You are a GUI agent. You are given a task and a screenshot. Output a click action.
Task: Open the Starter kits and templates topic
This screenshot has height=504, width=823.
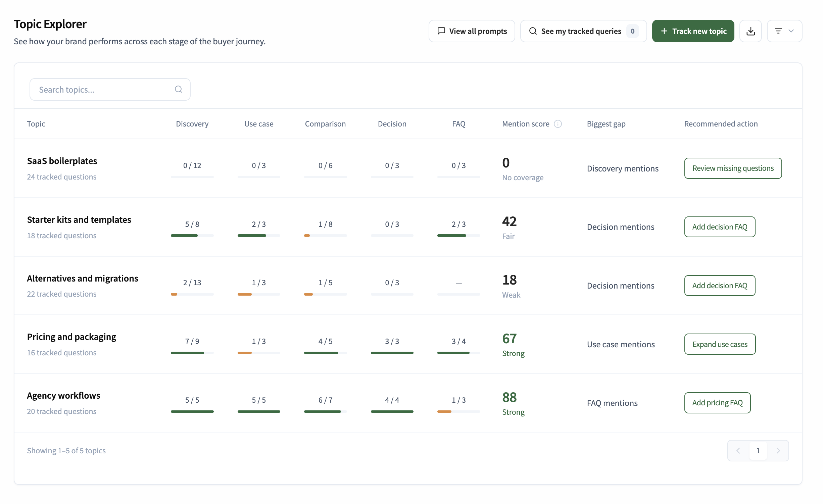[x=79, y=220]
